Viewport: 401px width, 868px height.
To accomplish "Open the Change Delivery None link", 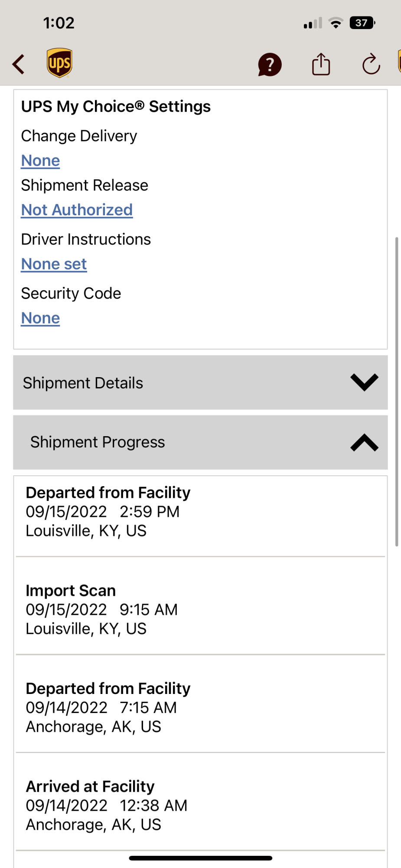I will coord(40,161).
